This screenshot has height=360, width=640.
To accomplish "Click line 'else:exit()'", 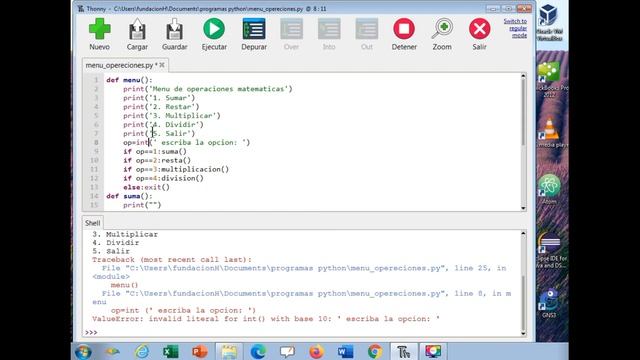I will (146, 187).
